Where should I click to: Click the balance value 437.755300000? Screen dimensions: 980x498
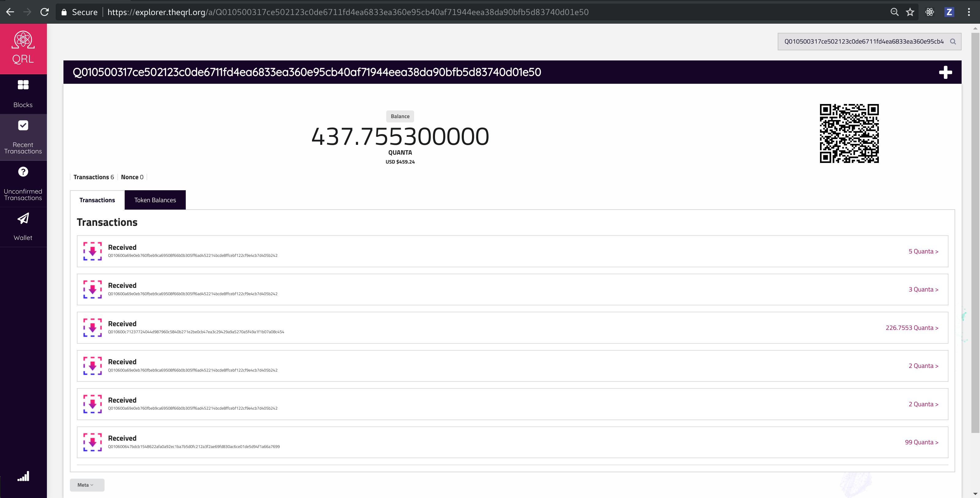pyautogui.click(x=400, y=136)
